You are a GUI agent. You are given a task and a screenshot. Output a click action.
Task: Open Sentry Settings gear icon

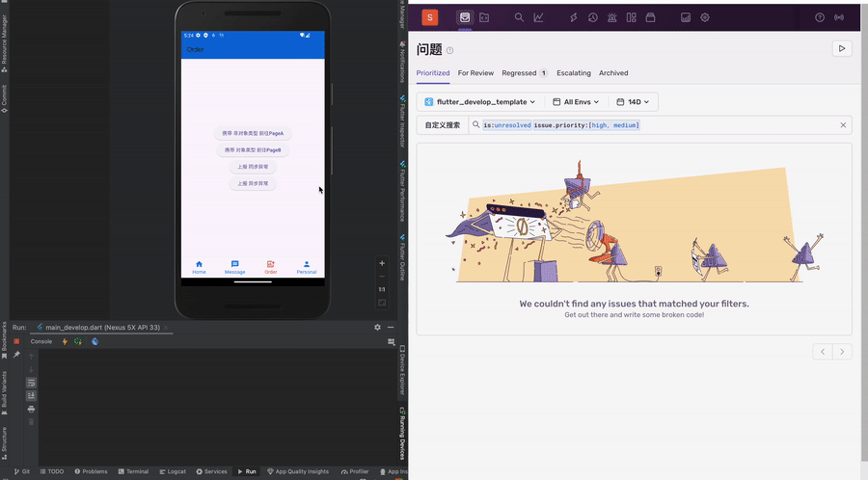pyautogui.click(x=705, y=17)
